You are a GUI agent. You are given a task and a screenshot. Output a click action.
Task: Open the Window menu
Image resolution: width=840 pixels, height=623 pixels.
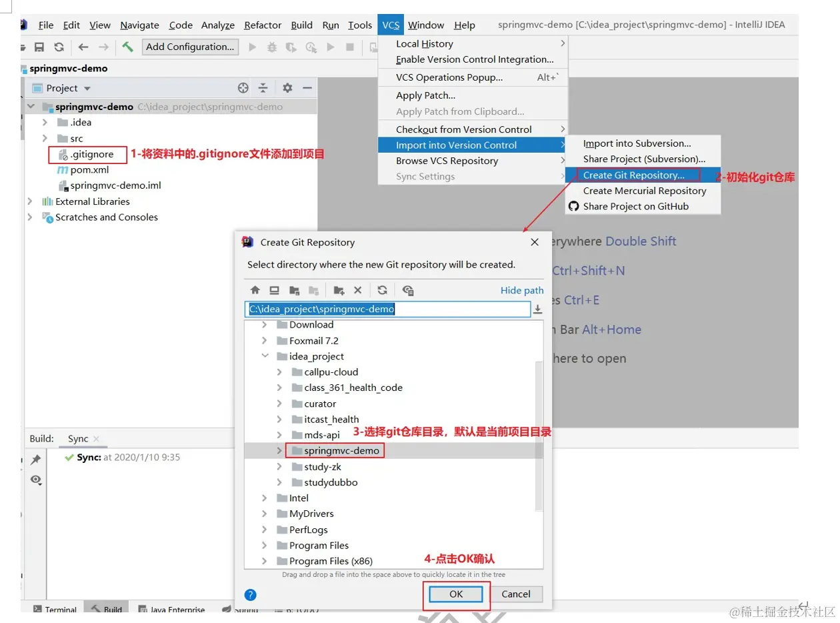click(x=426, y=25)
